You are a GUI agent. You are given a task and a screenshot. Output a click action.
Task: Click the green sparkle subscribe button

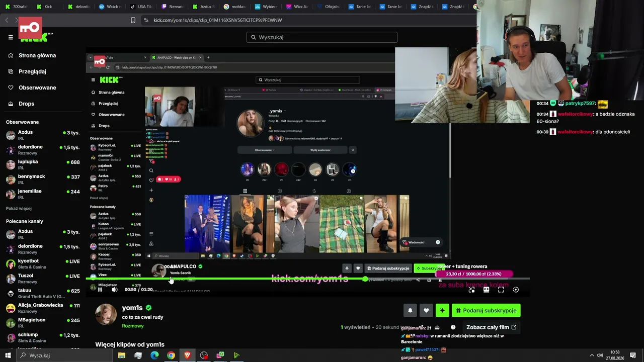coord(442,311)
